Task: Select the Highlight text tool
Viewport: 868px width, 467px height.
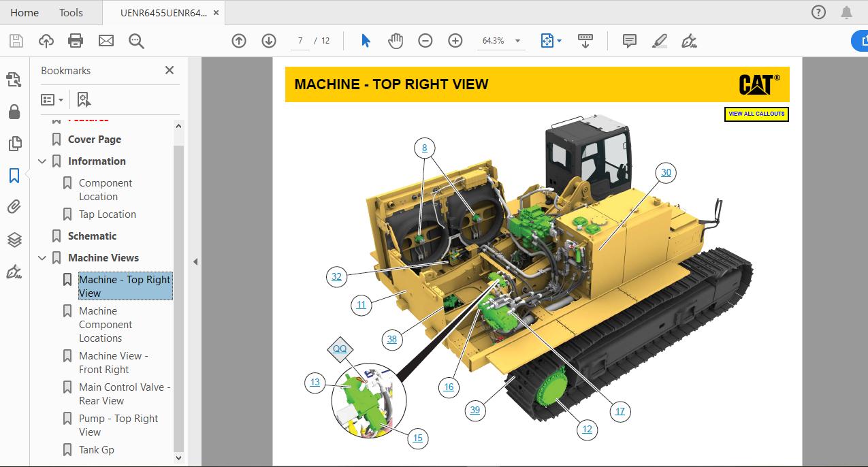Action: pos(659,41)
